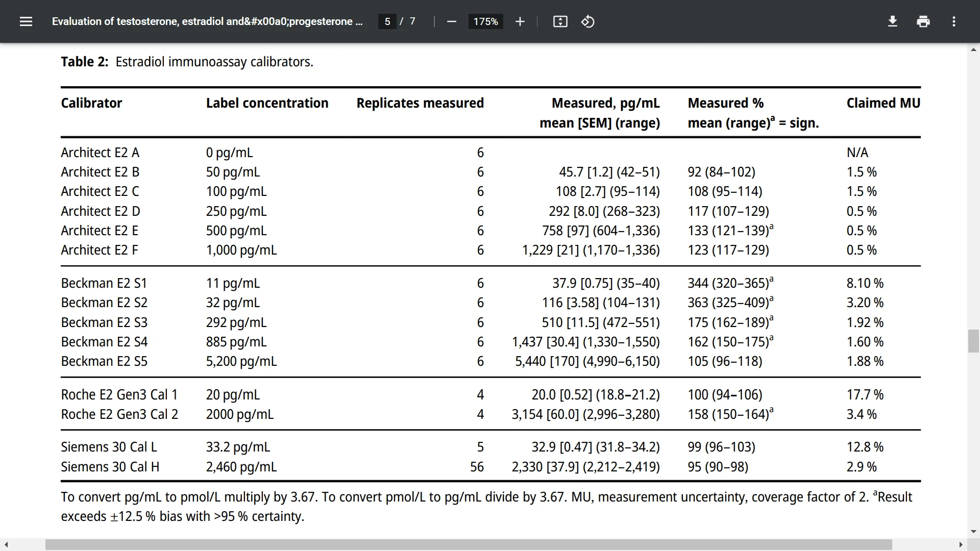Viewport: 980px width, 551px height.
Task: Click the '33.2 pg/mL' label concentration
Action: [238, 447]
